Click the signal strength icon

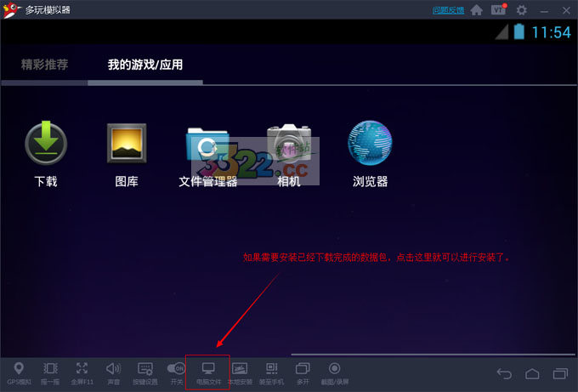pyautogui.click(x=502, y=31)
